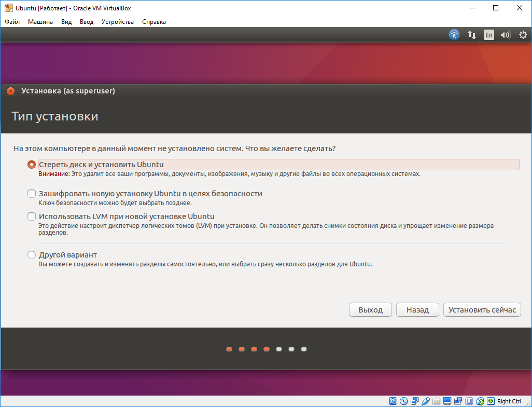This screenshot has width=532, height=407.
Task: Click the Выход button
Action: pyautogui.click(x=371, y=310)
